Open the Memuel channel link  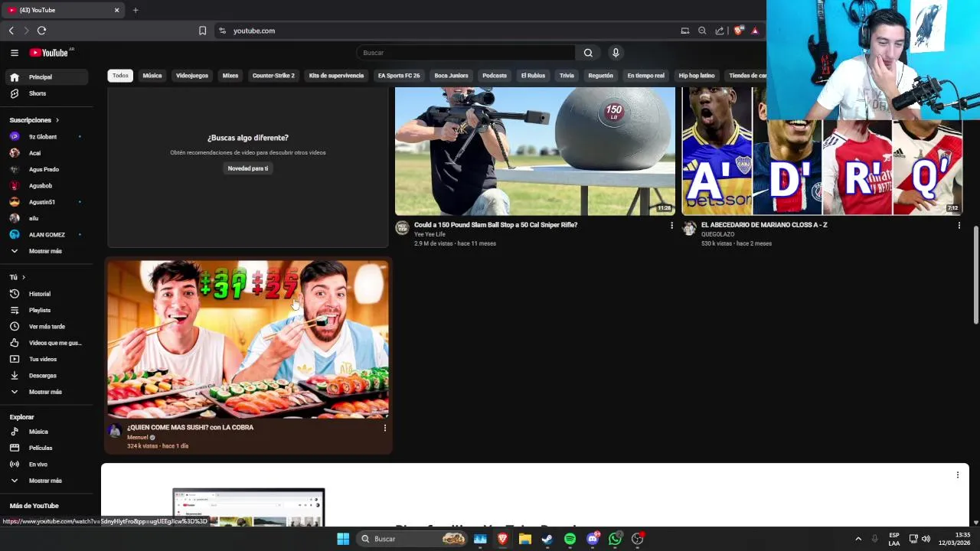(x=138, y=437)
